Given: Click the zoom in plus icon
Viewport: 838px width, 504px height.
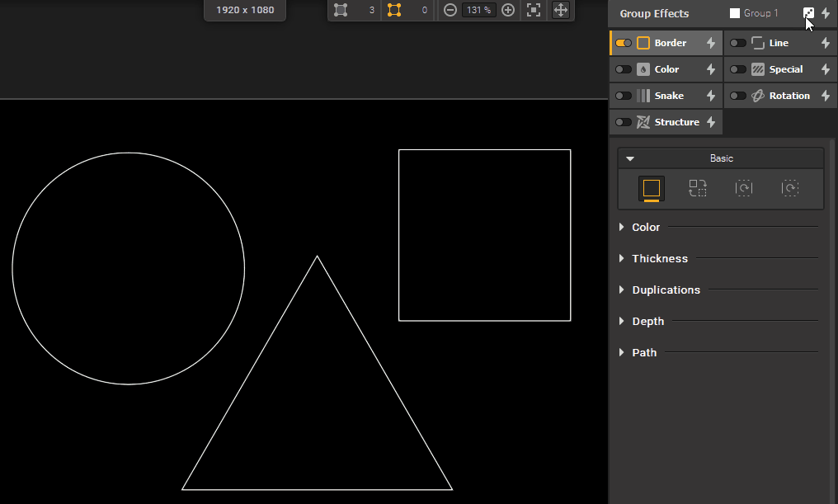Looking at the screenshot, I should pyautogui.click(x=508, y=10).
